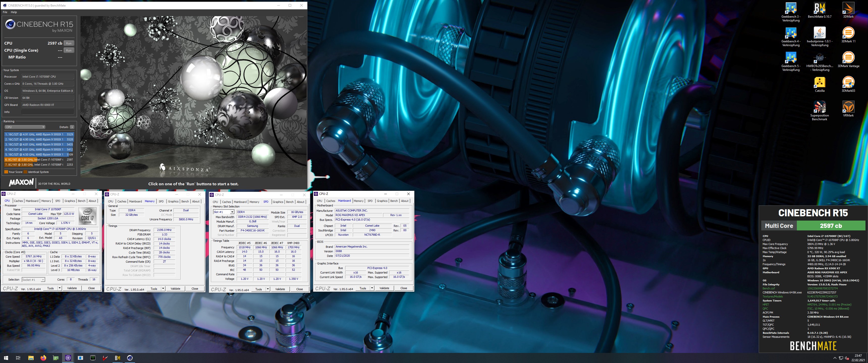This screenshot has width=868, height=363.
Task: Click the Cinebench Info input field
Action: (x=47, y=112)
